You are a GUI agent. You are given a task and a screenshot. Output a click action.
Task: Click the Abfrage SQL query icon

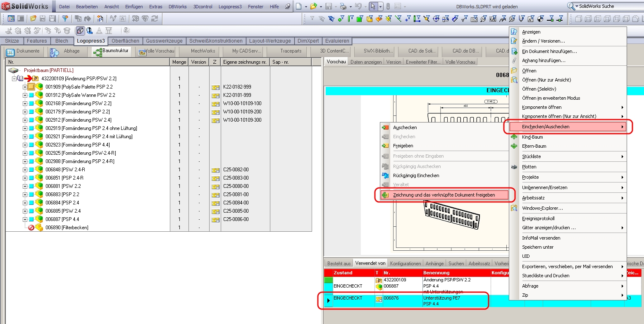click(55, 52)
